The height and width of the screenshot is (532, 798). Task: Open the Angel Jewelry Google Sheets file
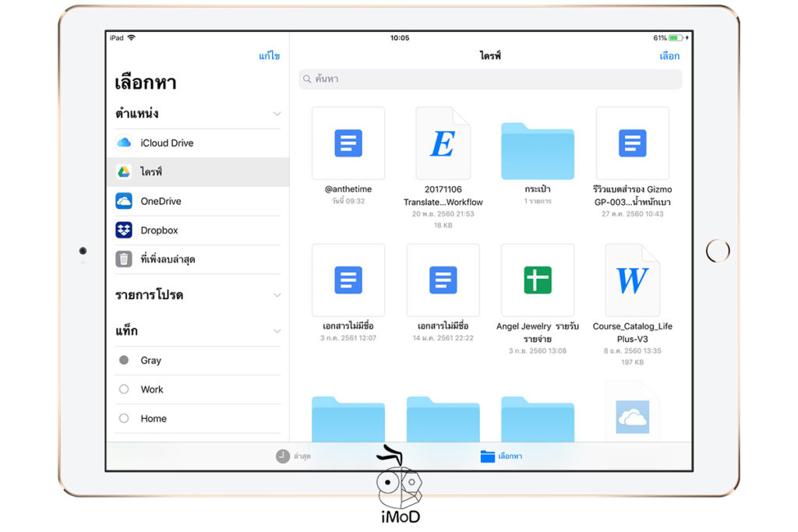pos(537,280)
